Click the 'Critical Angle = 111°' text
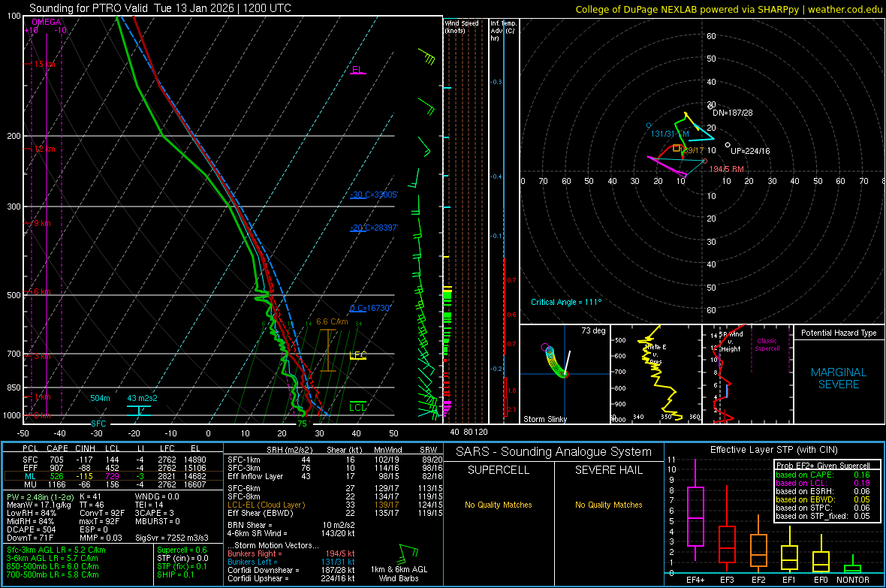Screen dimensions: 886x588 (566, 302)
